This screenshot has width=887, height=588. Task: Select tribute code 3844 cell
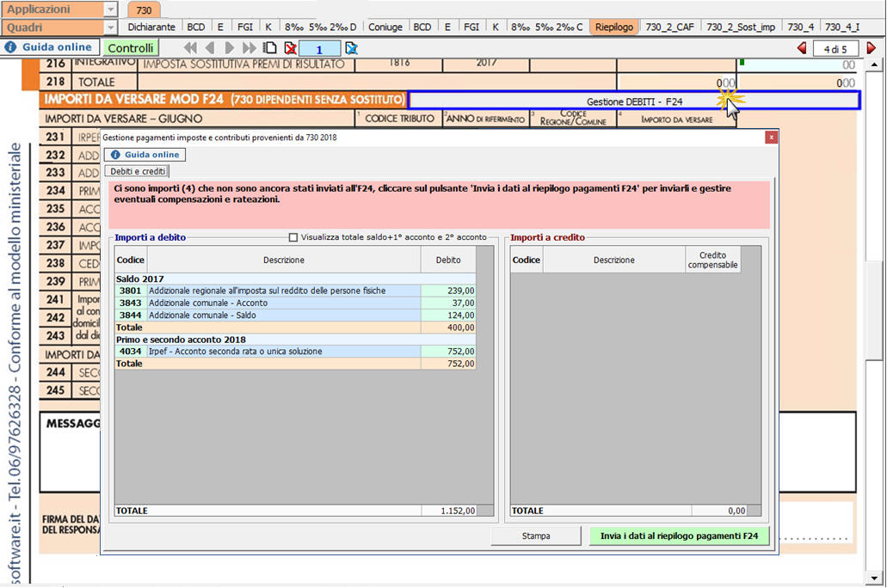tap(130, 315)
